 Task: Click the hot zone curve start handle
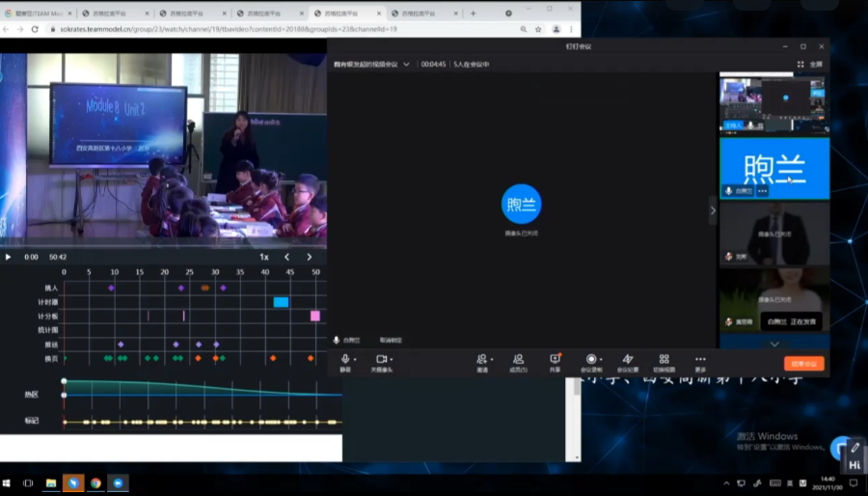[64, 381]
